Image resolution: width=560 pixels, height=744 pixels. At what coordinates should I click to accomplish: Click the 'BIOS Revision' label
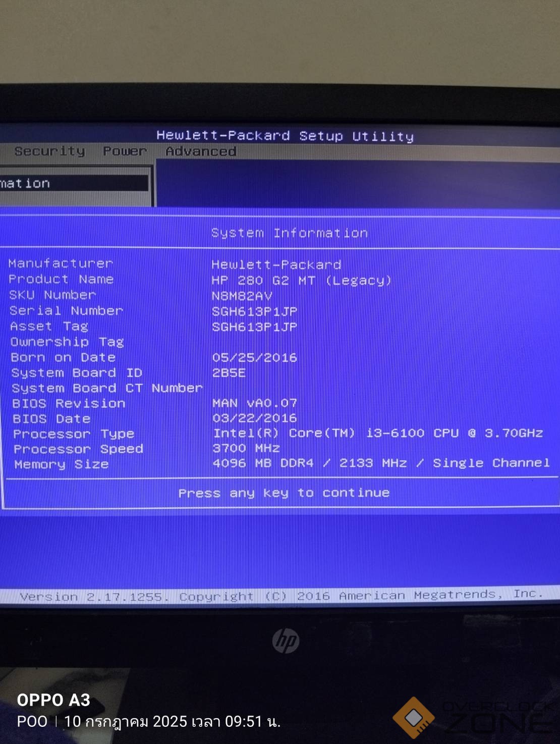tap(69, 403)
